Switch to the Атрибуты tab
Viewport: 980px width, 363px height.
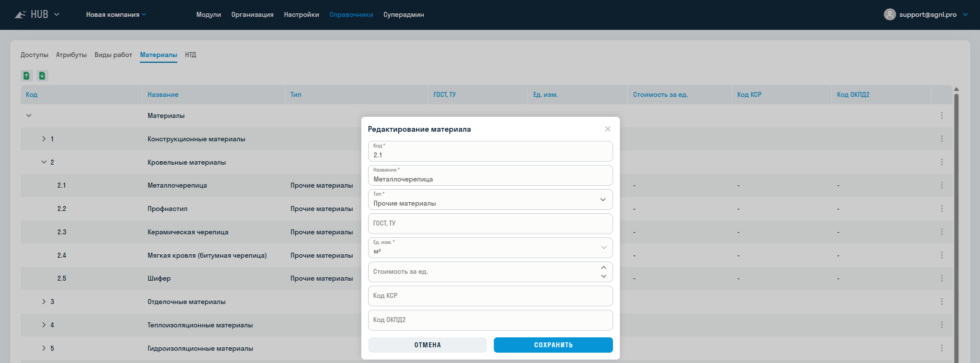point(71,55)
